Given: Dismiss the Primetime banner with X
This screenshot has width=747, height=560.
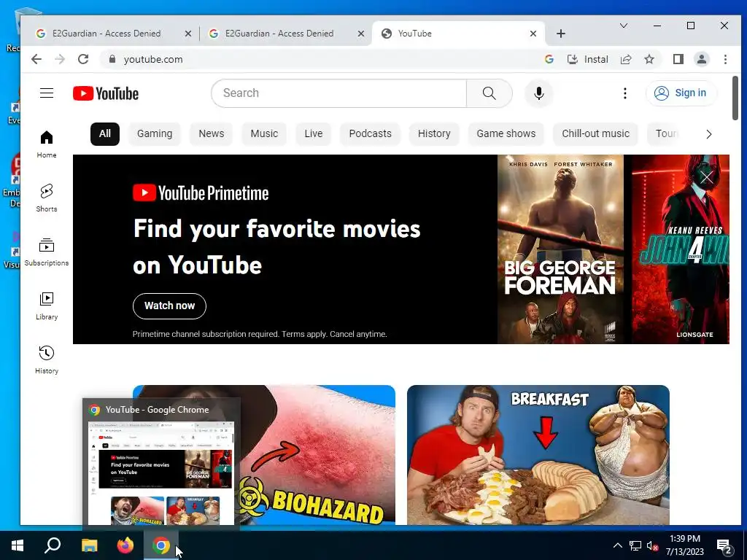Looking at the screenshot, I should [707, 178].
